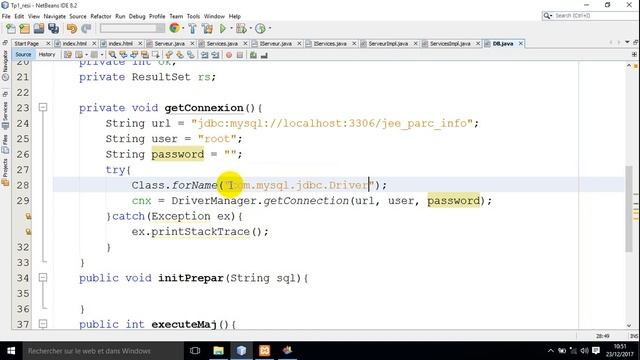
Task: Collapse the initPrepar method fold
Action: click(x=43, y=278)
